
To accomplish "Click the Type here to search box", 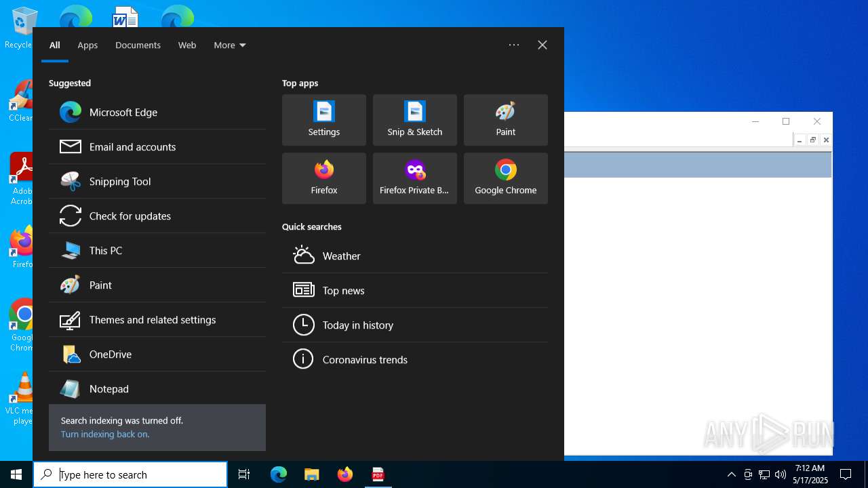I will pos(130,474).
